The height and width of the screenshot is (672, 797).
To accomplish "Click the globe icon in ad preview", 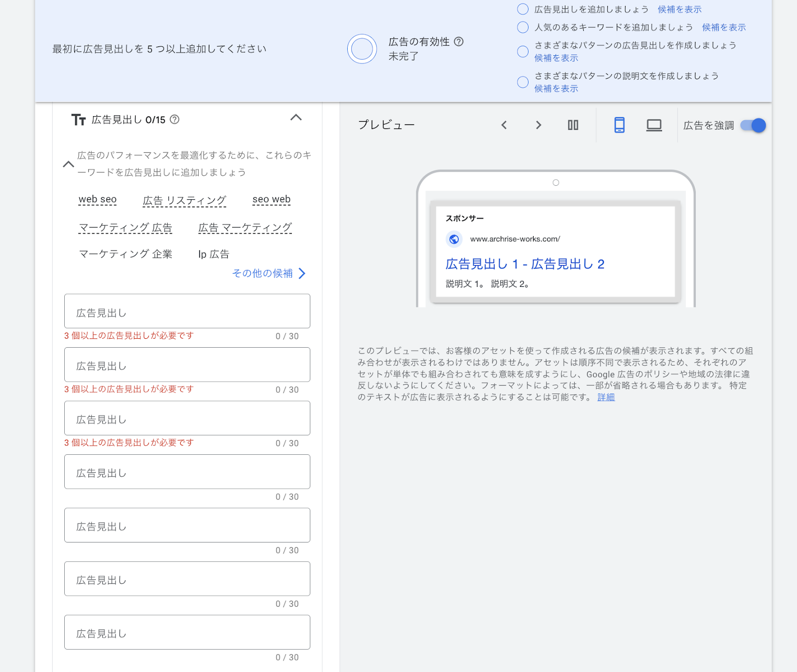I will 454,239.
